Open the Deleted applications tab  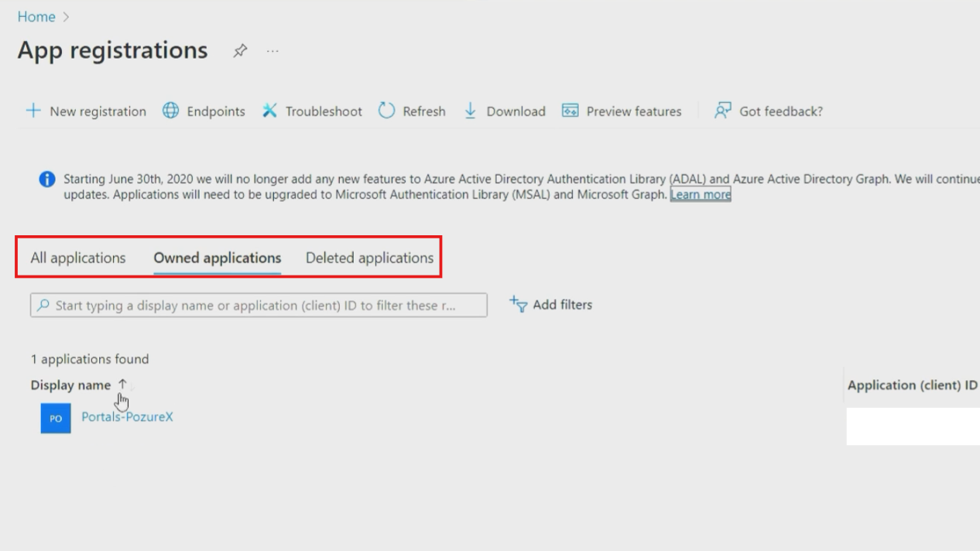pos(370,258)
